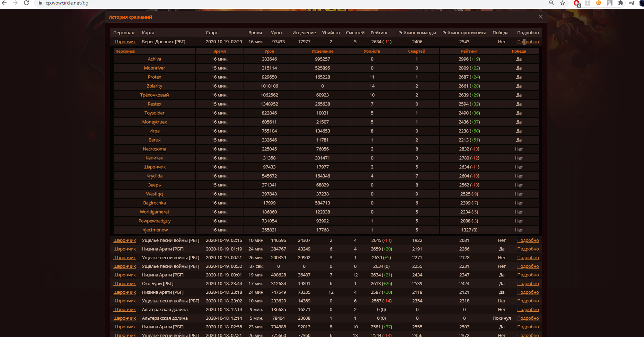Bookmark this page with the star icon

tap(563, 3)
